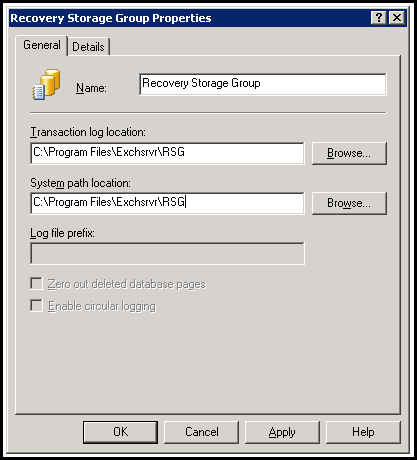417x460 pixels.
Task: Select the General tab
Action: point(42,45)
